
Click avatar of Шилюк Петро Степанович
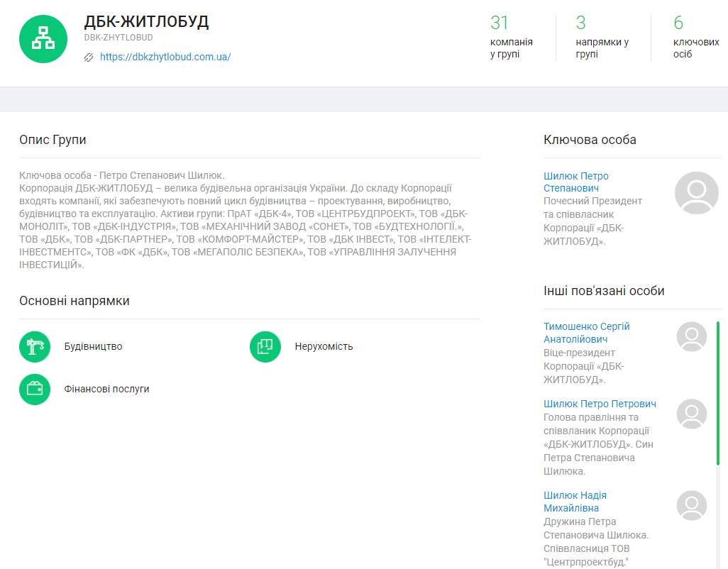696,192
